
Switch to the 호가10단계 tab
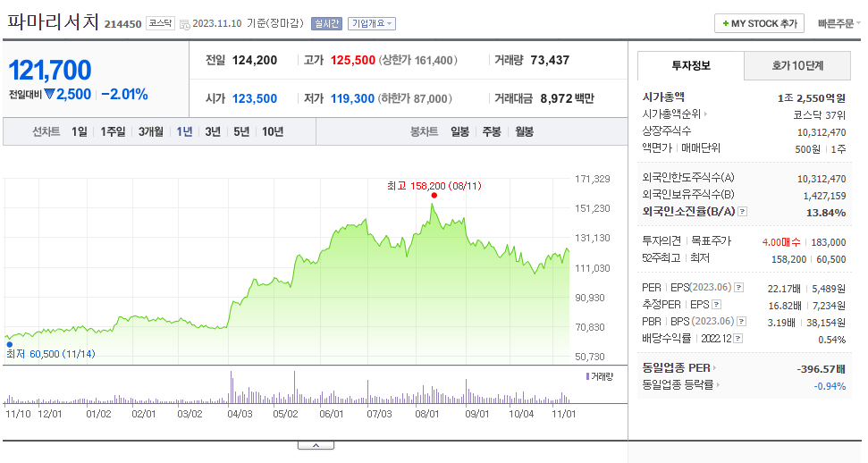797,66
